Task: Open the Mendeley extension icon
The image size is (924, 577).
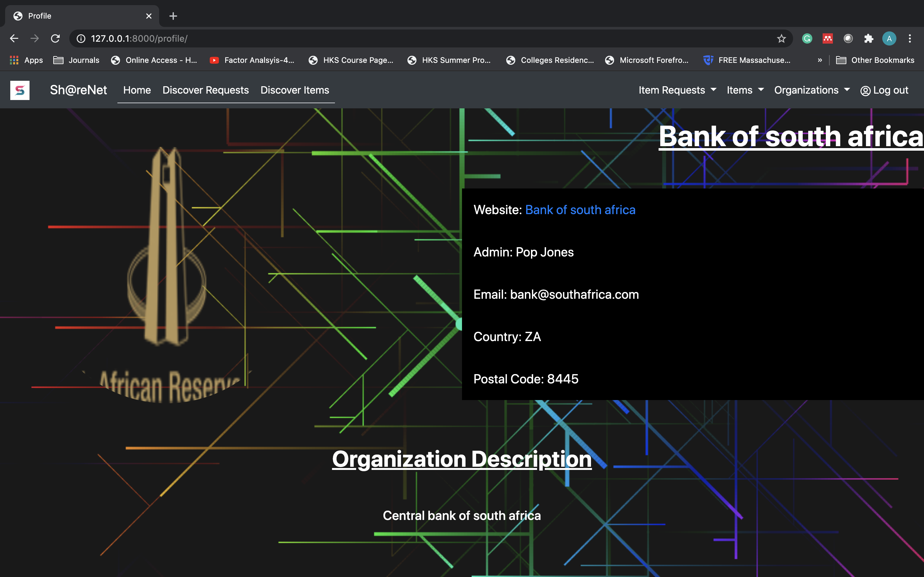Action: tap(827, 38)
